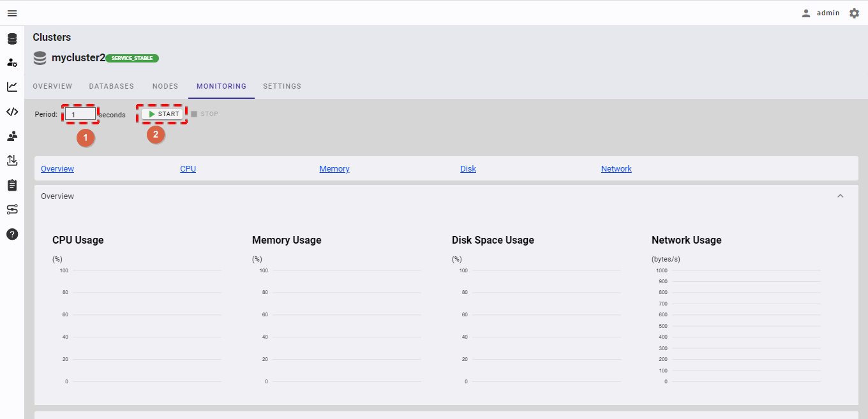Screen dimensions: 868x419
Task: Start monitoring with the Start button
Action: [163, 114]
